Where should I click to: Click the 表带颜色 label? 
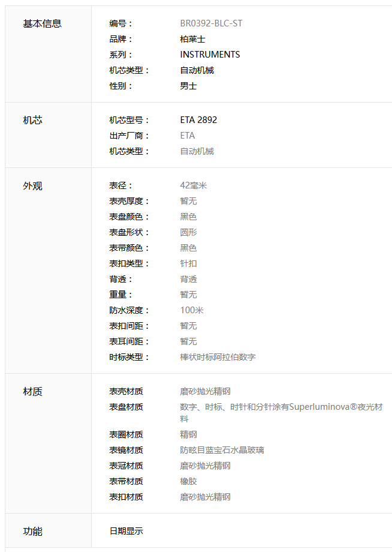(129, 248)
